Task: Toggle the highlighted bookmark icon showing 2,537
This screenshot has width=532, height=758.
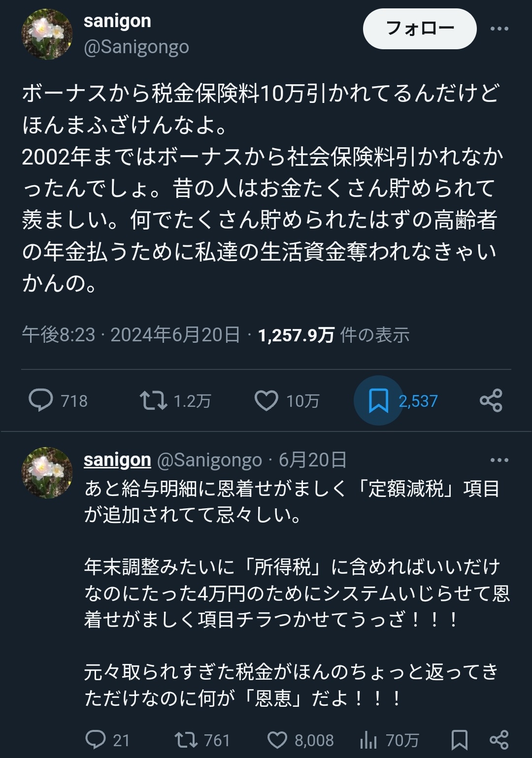Action: point(378,400)
